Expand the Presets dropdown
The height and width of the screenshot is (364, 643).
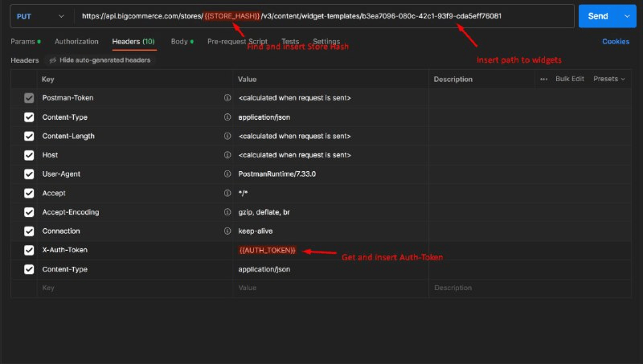610,79
